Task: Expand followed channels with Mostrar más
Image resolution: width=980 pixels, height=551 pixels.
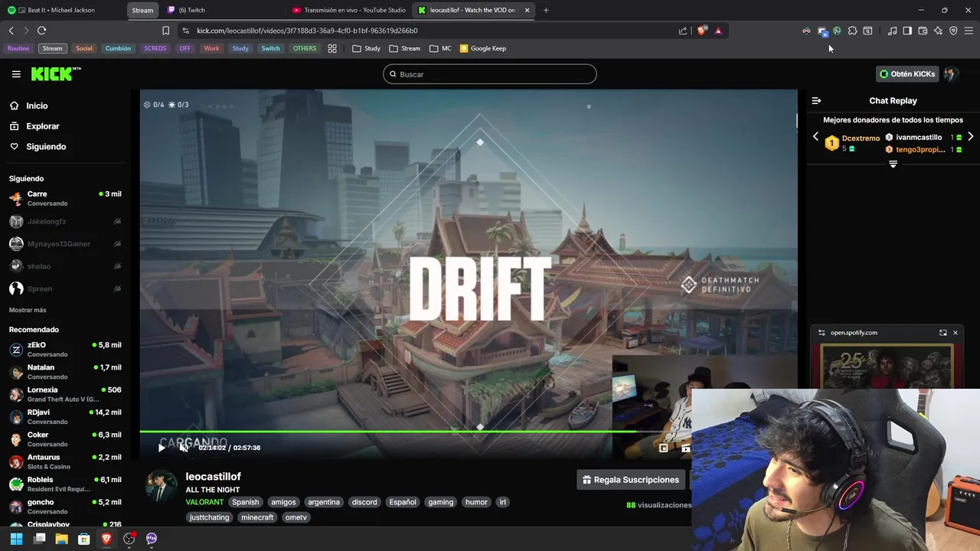Action: click(x=28, y=310)
